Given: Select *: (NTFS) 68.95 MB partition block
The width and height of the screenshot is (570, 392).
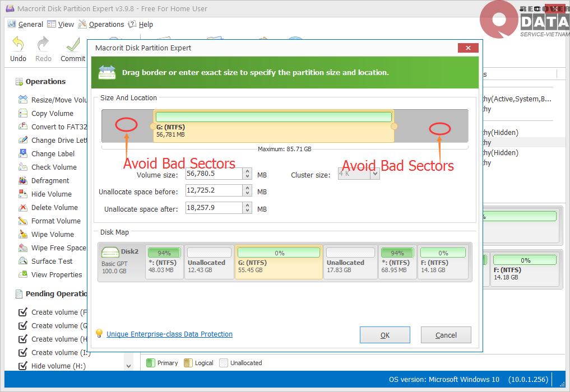Looking at the screenshot, I should pos(397,262).
